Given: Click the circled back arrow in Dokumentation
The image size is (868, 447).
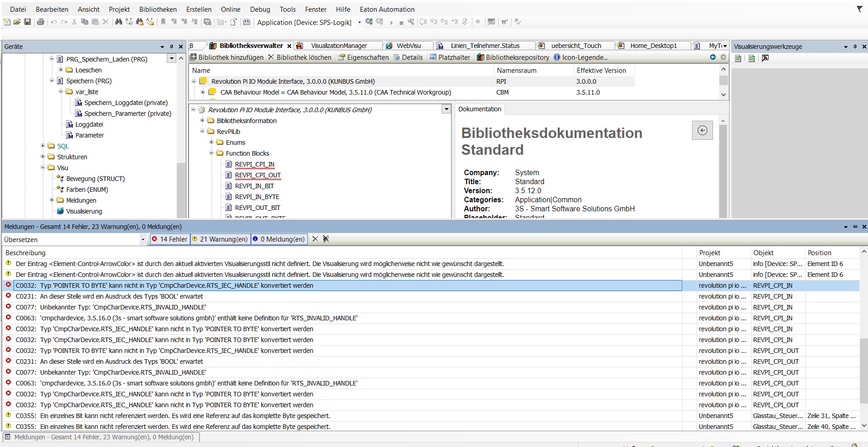Looking at the screenshot, I should tap(703, 130).
